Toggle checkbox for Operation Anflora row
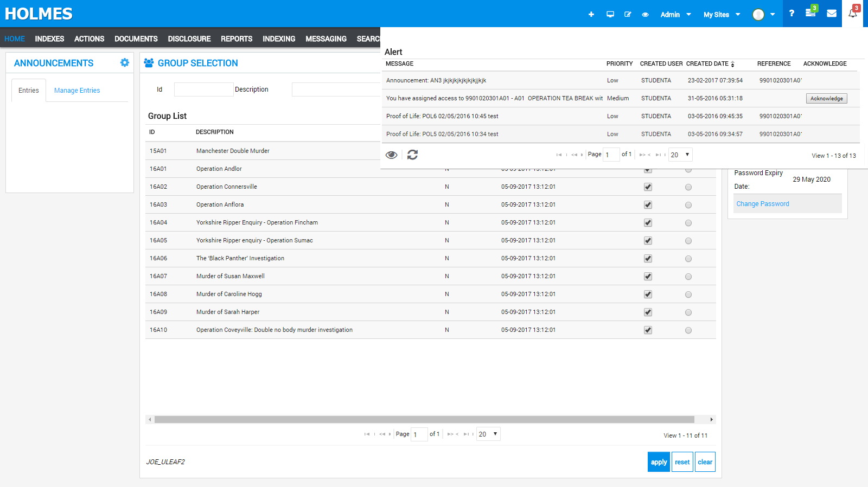The image size is (868, 487). pyautogui.click(x=648, y=205)
